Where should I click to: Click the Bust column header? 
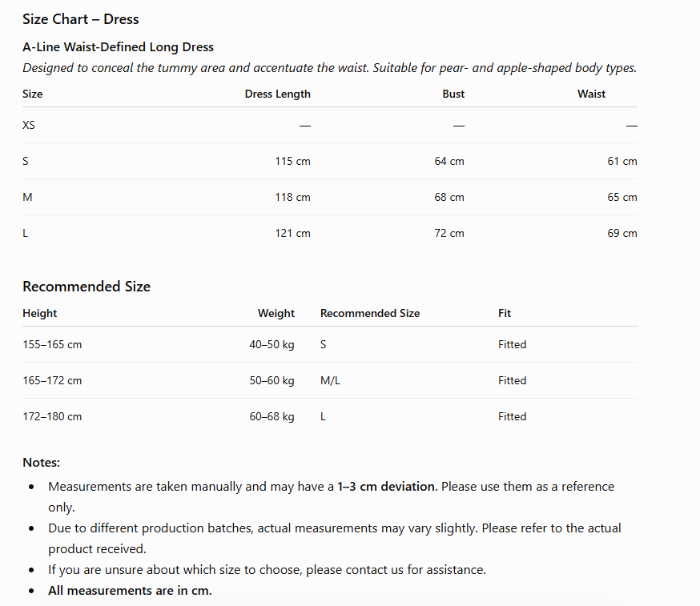[453, 94]
